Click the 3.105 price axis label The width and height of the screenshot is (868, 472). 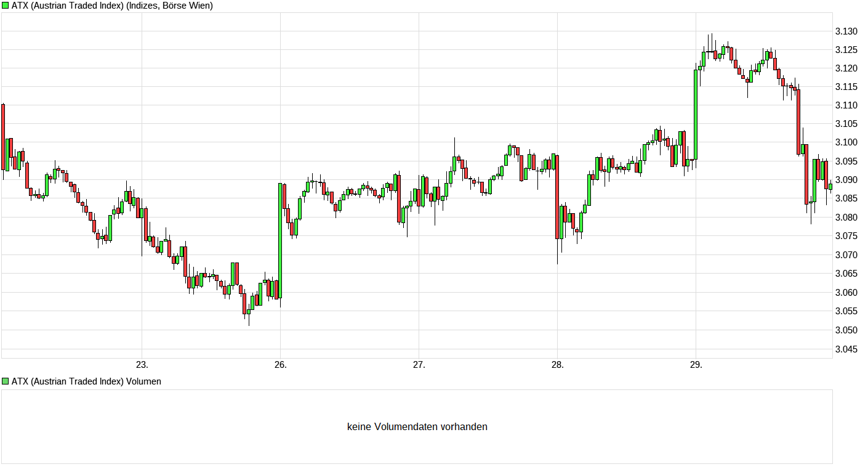click(846, 124)
